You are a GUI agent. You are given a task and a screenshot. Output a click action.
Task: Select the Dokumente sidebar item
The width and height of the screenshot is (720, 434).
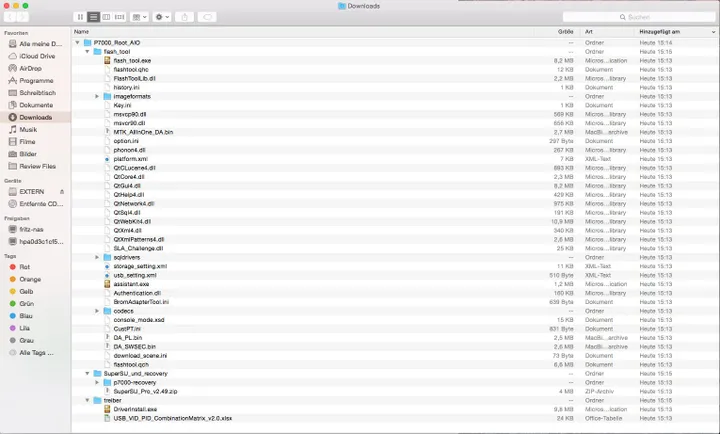(35, 105)
